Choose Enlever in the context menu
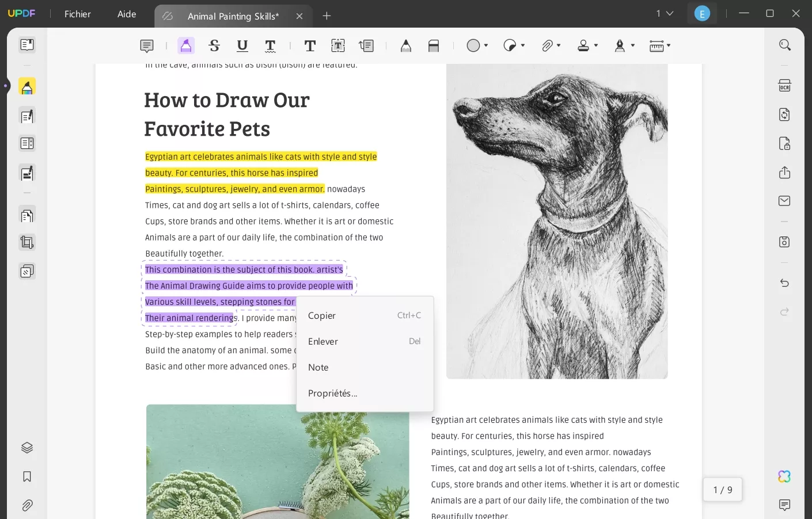Viewport: 812px width, 519px height. 365,341
